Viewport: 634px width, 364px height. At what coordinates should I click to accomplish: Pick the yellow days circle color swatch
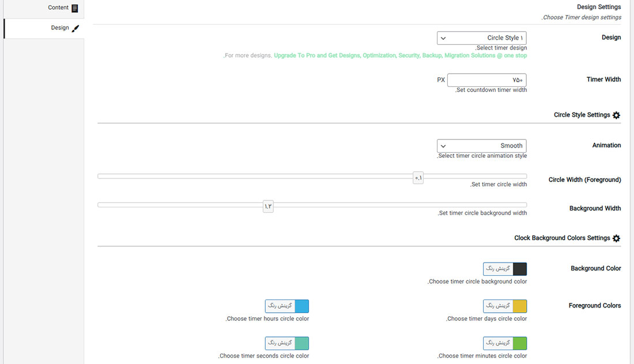point(519,306)
